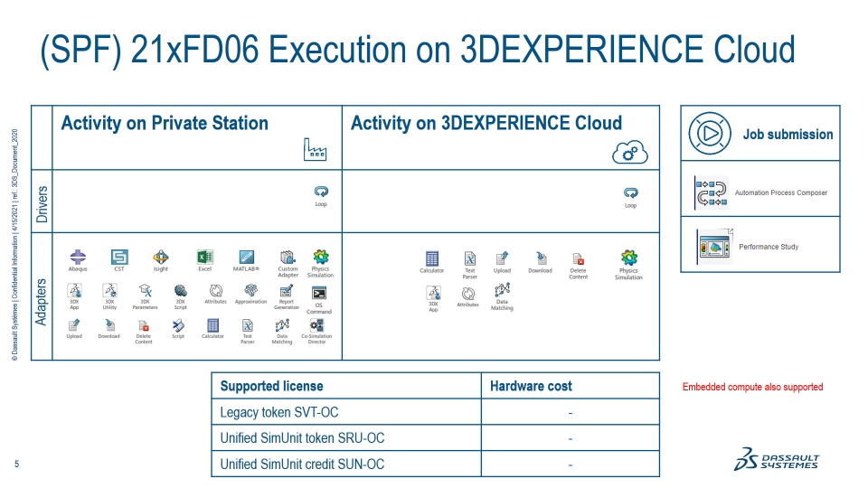The width and height of the screenshot is (868, 488).
Task: Click the 'Activity on 3DEXPERIENCE Cloud' heading
Action: click(486, 123)
